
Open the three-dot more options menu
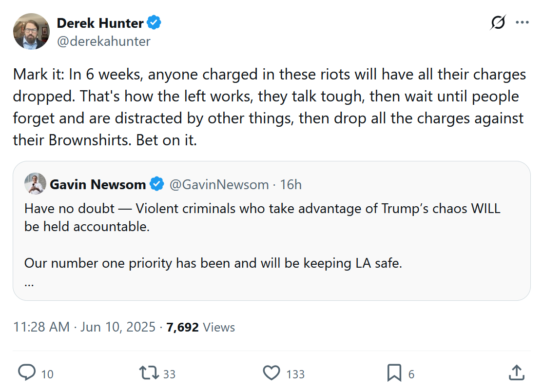[522, 23]
